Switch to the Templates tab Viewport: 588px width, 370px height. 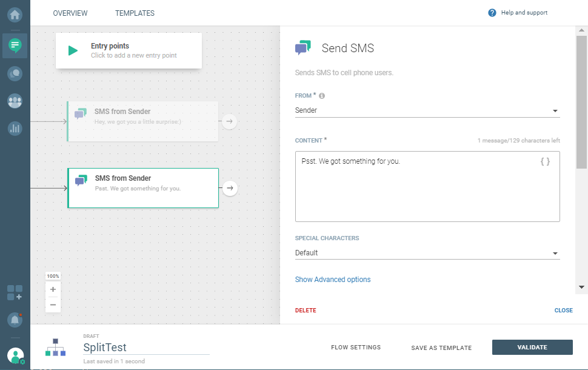(135, 13)
